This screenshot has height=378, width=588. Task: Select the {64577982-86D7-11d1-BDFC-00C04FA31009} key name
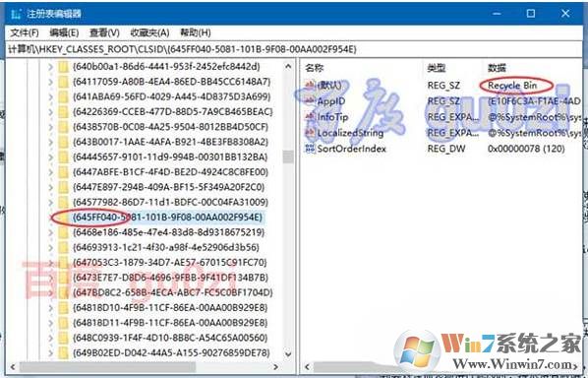[x=171, y=203]
